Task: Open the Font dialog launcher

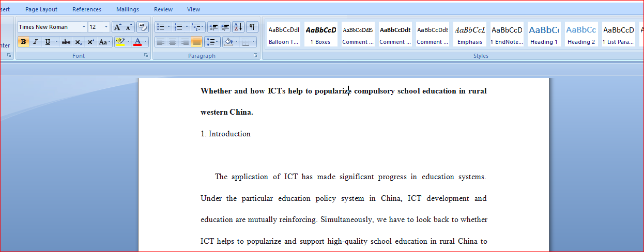Action: click(146, 55)
